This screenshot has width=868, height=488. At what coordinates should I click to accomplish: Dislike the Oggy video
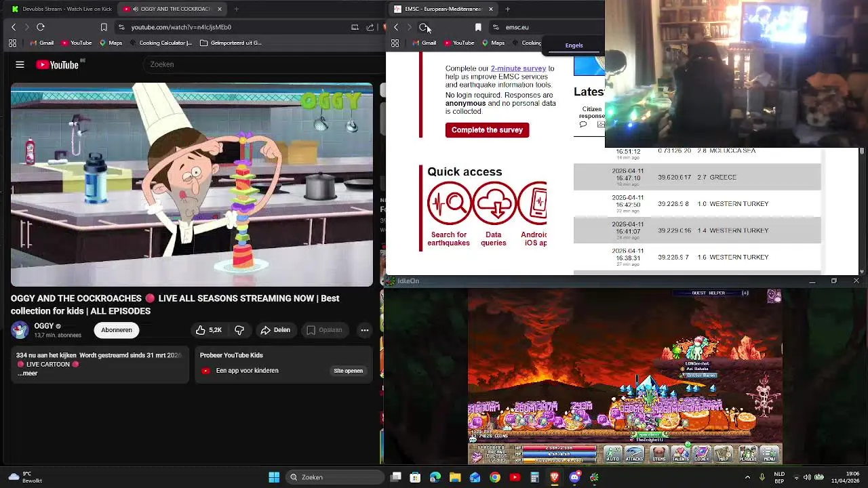point(239,330)
